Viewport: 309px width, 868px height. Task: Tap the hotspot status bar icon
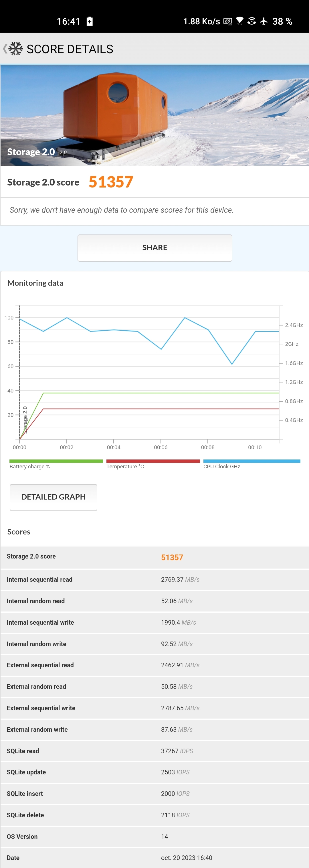251,21
